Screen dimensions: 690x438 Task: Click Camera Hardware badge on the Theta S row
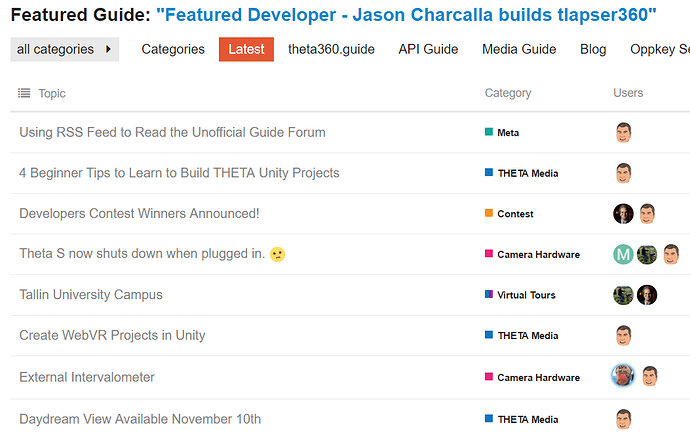point(532,254)
